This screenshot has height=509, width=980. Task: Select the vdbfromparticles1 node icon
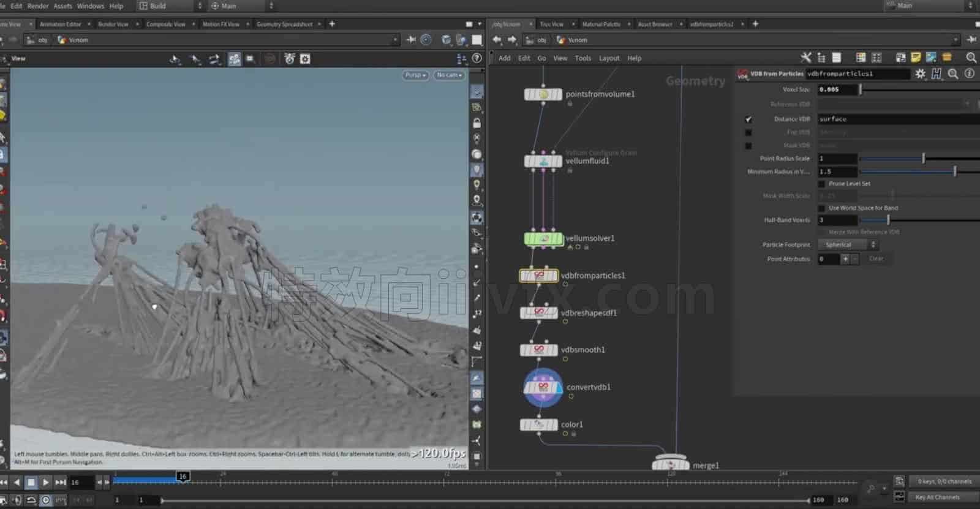(538, 276)
